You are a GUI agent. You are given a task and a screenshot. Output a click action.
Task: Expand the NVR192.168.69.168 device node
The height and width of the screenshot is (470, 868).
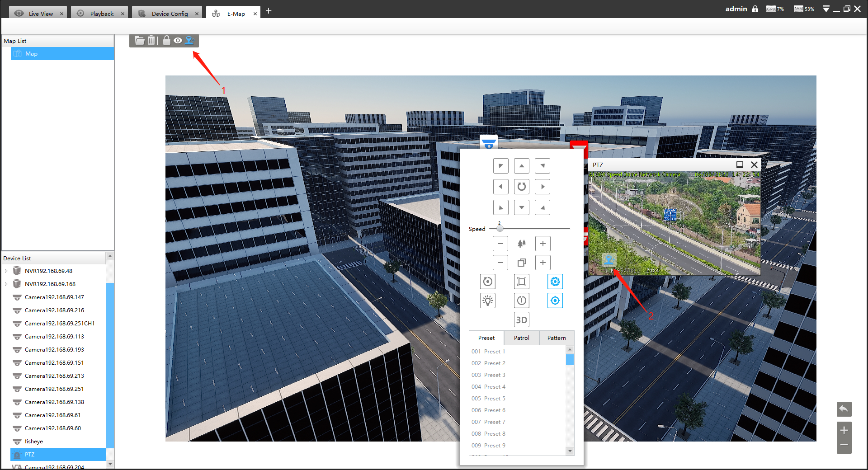[6, 284]
